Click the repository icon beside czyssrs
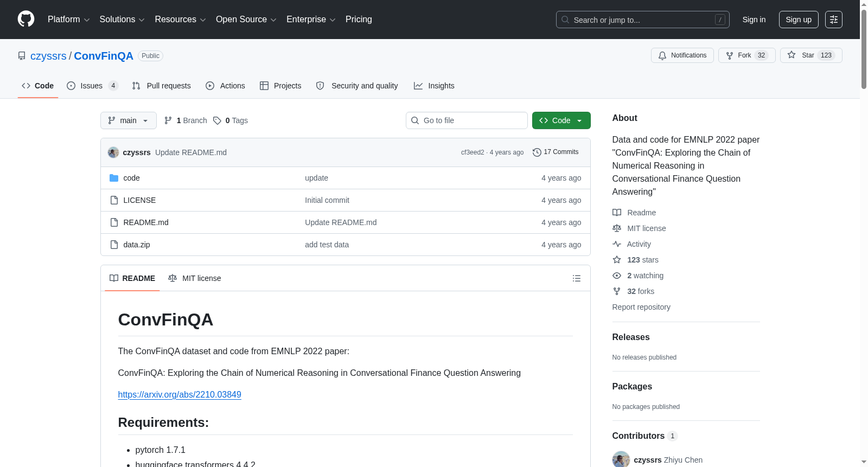Image resolution: width=868 pixels, height=467 pixels. coord(22,56)
